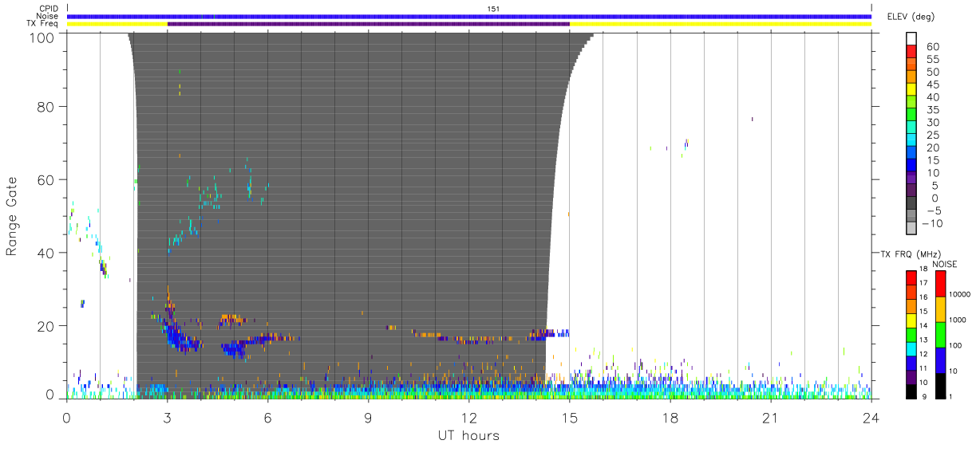Screen dimensions: 980x452
Task: Select the black bottom swatch of TX FRQ colorbar
Action: (x=911, y=391)
